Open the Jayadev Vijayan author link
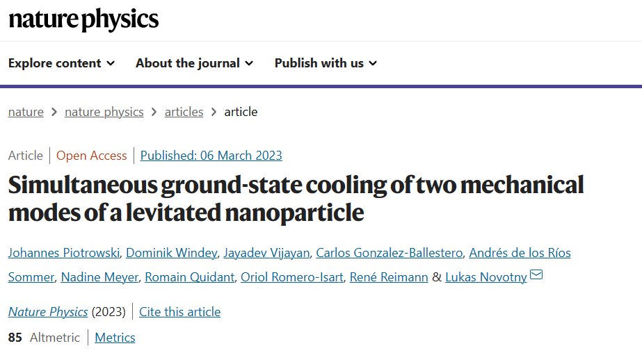 [266, 253]
